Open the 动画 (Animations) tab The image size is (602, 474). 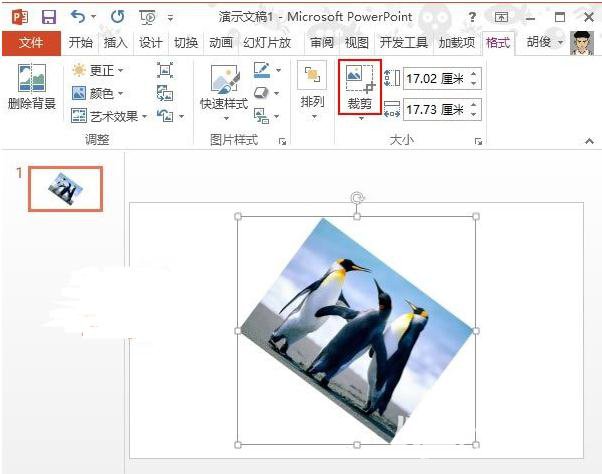pos(220,43)
